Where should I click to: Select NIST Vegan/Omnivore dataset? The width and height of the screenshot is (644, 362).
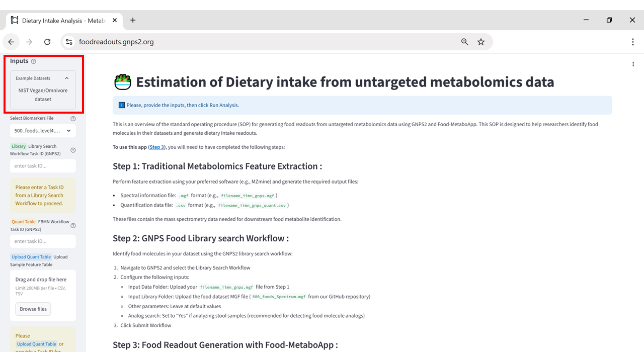[x=43, y=95]
